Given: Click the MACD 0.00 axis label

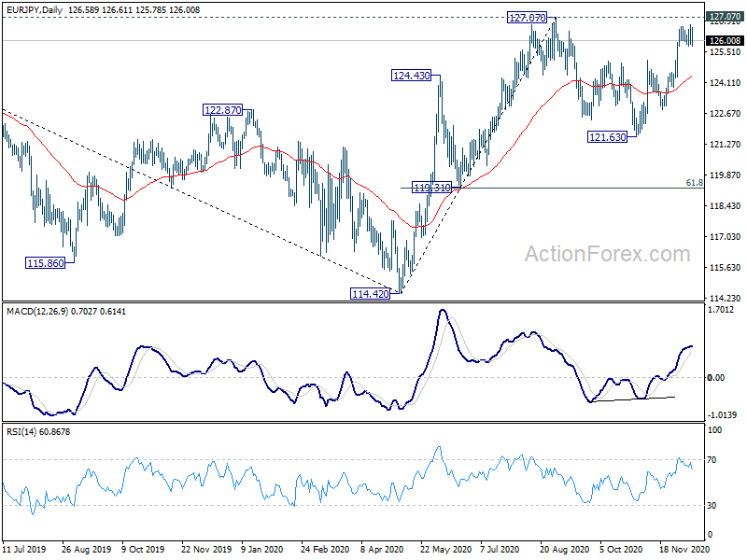Looking at the screenshot, I should (716, 378).
